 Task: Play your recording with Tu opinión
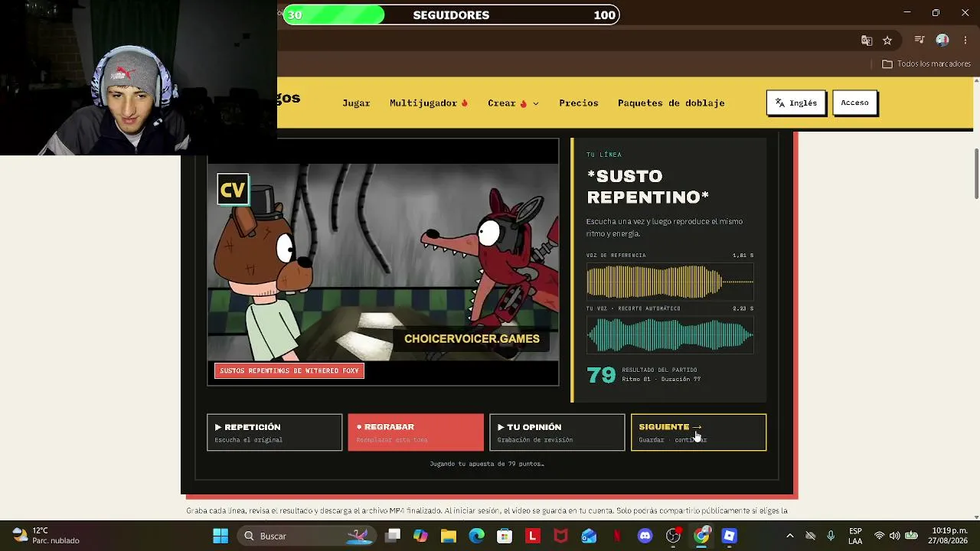pos(557,432)
